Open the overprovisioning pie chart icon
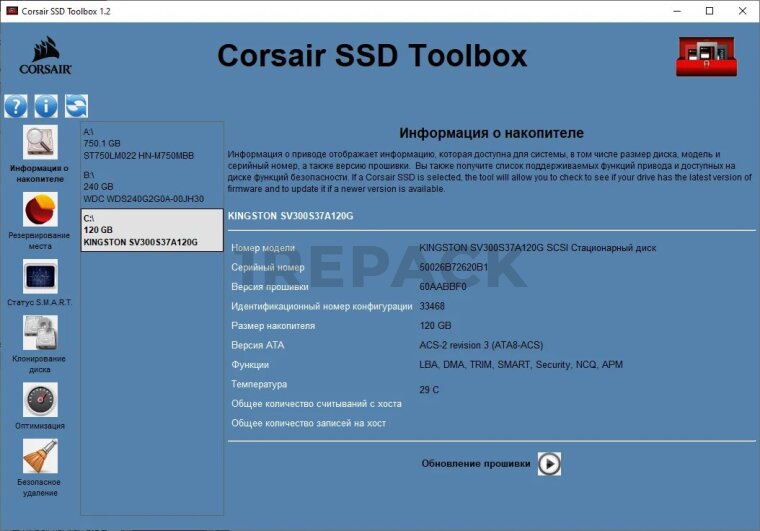The width and height of the screenshot is (760, 531). (x=40, y=210)
